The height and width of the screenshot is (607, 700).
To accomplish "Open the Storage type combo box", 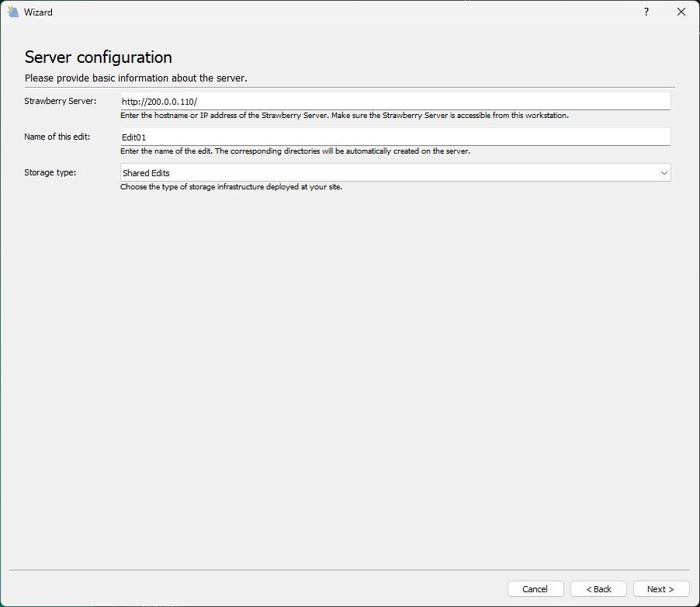I will pos(388,173).
